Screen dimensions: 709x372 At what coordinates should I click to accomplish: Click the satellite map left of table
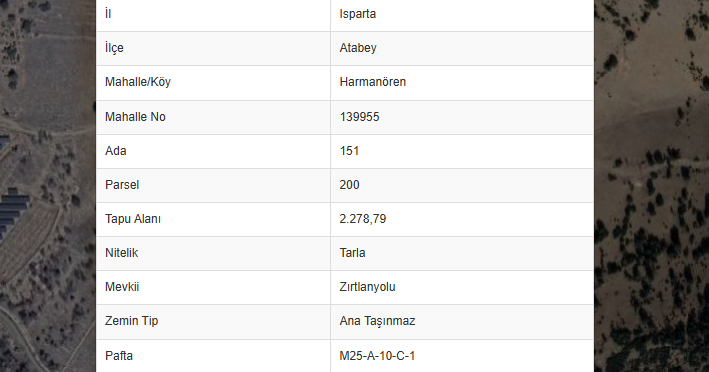point(47,186)
